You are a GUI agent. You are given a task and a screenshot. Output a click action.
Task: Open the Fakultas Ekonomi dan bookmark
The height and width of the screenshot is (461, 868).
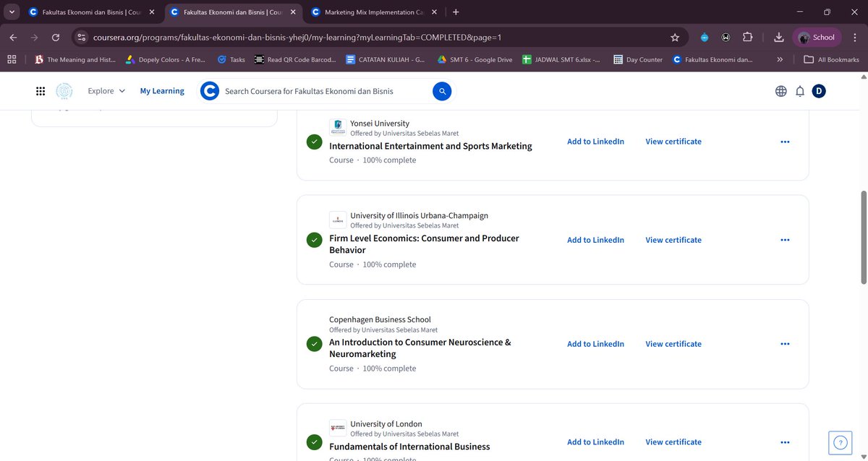tap(712, 60)
